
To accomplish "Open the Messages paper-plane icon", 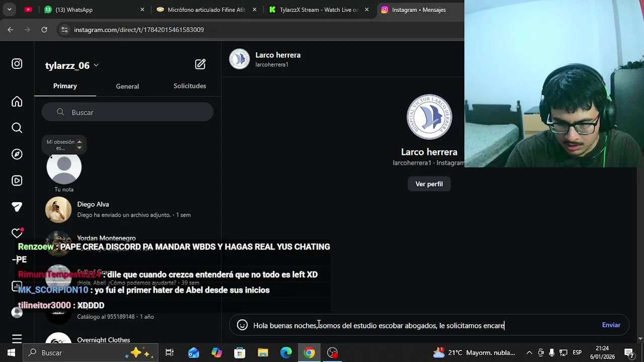I will point(17,207).
